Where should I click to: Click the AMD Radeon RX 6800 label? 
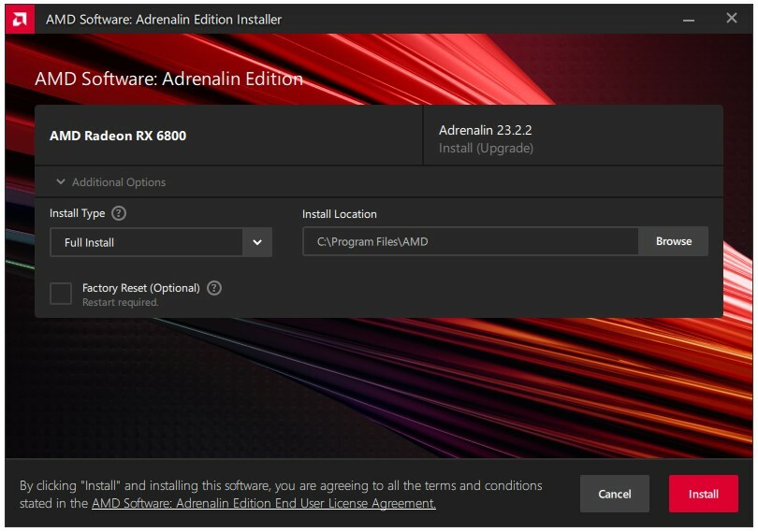click(118, 136)
